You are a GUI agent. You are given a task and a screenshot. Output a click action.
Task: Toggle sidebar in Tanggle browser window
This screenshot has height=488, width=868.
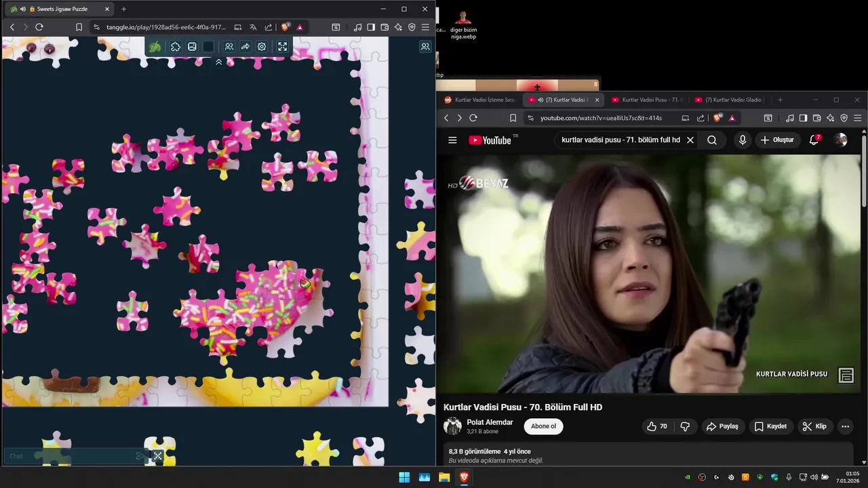coord(371,27)
